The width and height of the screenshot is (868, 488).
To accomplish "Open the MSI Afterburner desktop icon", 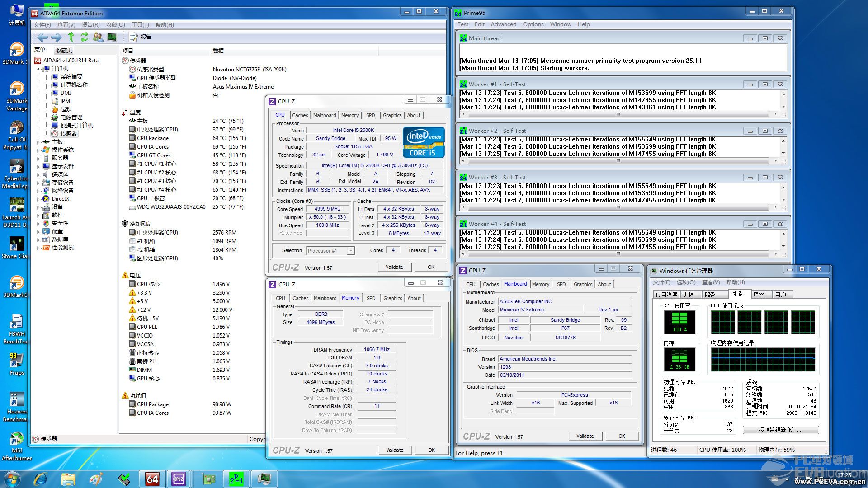I will [x=17, y=446].
